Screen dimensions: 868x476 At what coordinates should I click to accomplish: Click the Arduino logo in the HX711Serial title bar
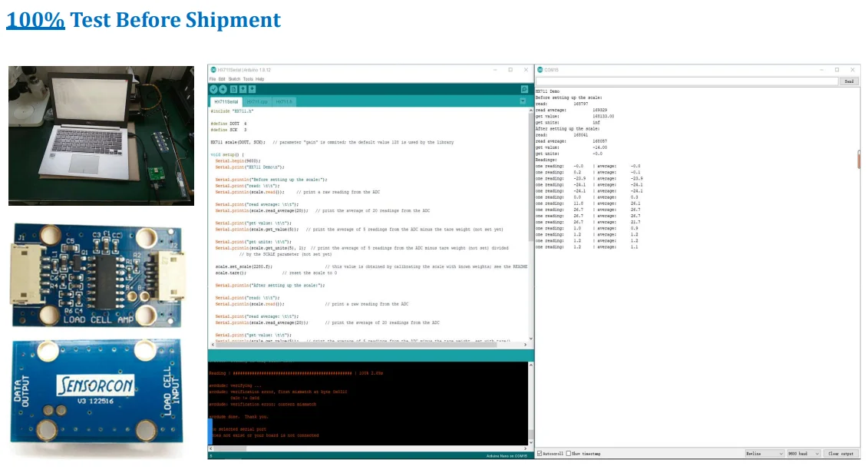[213, 70]
